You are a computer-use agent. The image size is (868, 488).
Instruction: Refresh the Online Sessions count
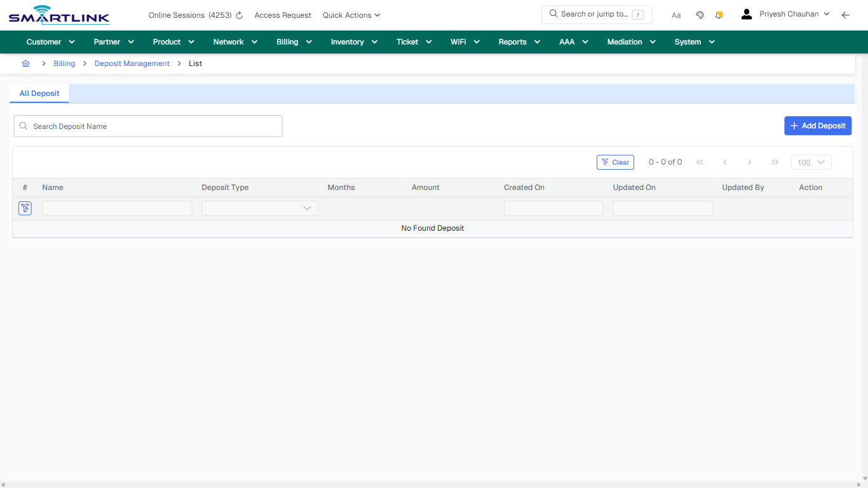point(238,15)
